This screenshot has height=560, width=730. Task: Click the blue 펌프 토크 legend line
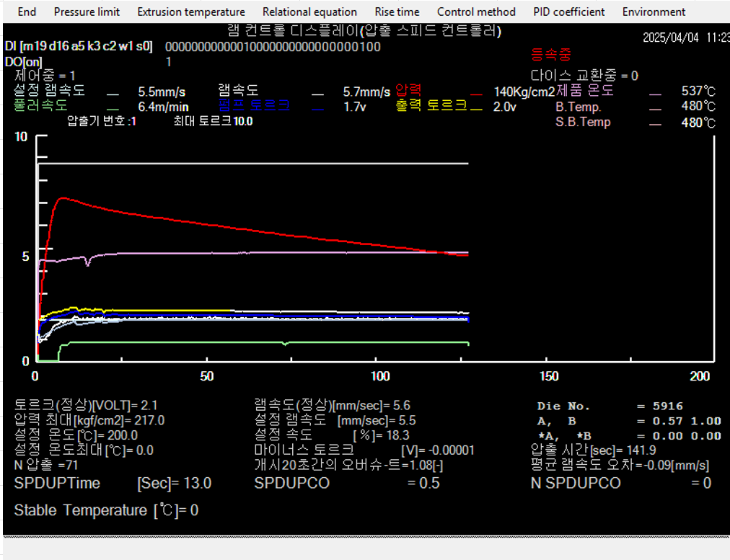tap(317, 108)
